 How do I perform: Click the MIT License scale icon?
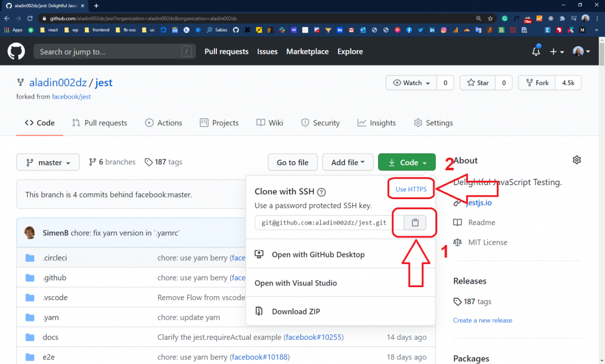pyautogui.click(x=457, y=242)
